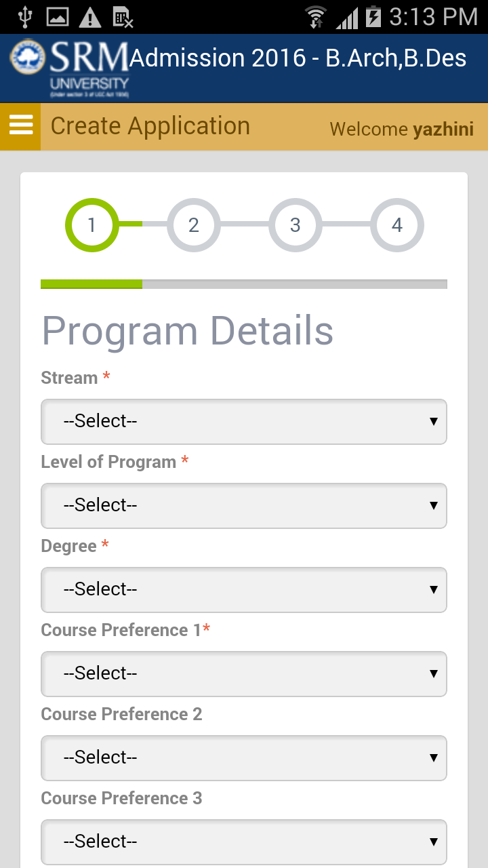The width and height of the screenshot is (488, 868).
Task: Open the Stream dropdown
Action: 244,421
